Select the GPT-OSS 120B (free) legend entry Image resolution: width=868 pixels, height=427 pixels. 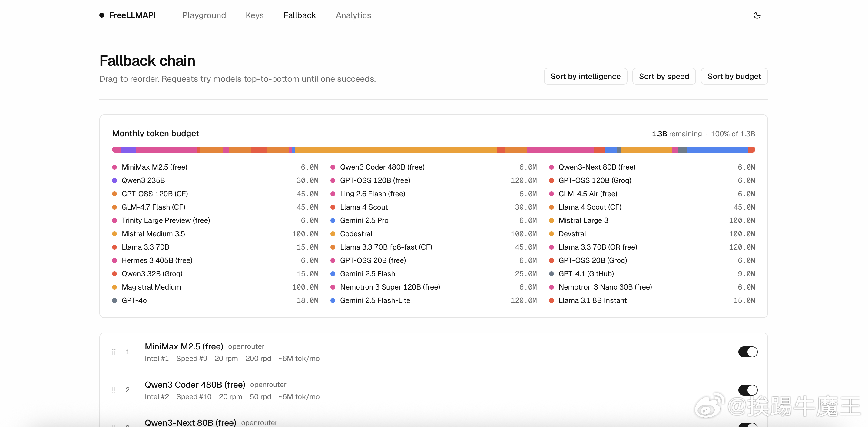tap(434, 180)
